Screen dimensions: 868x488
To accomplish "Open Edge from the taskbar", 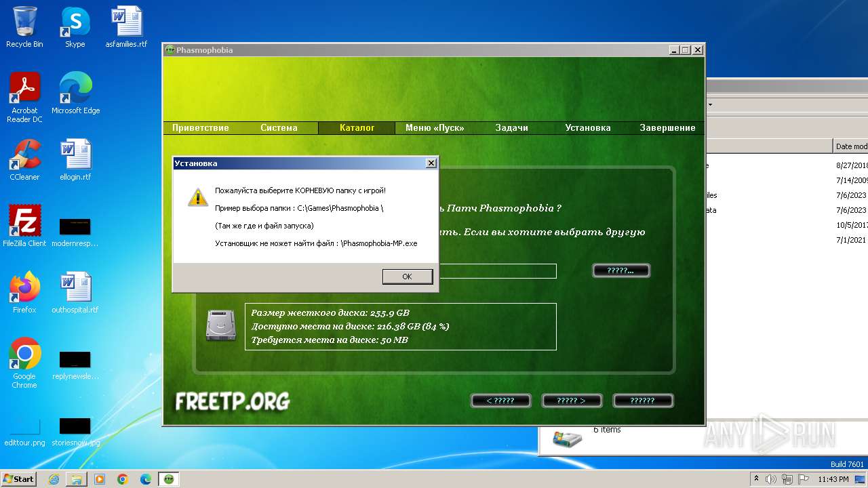I will (x=146, y=479).
